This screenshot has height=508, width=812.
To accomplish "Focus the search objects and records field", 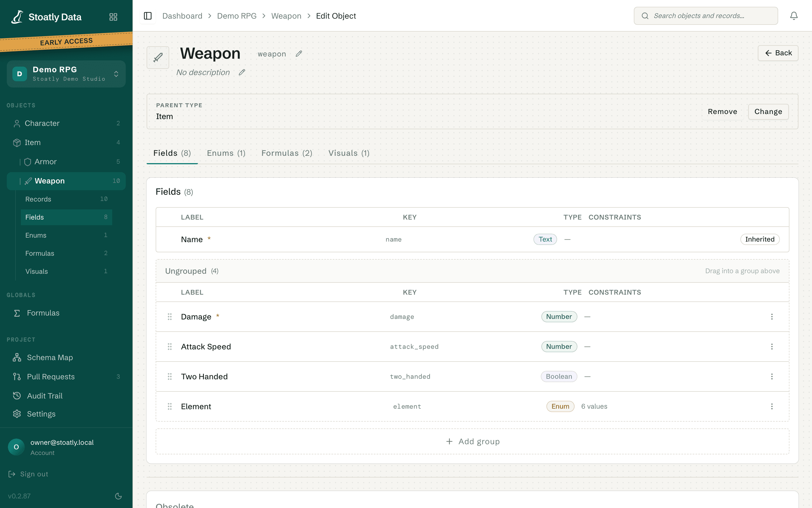I will pyautogui.click(x=706, y=16).
